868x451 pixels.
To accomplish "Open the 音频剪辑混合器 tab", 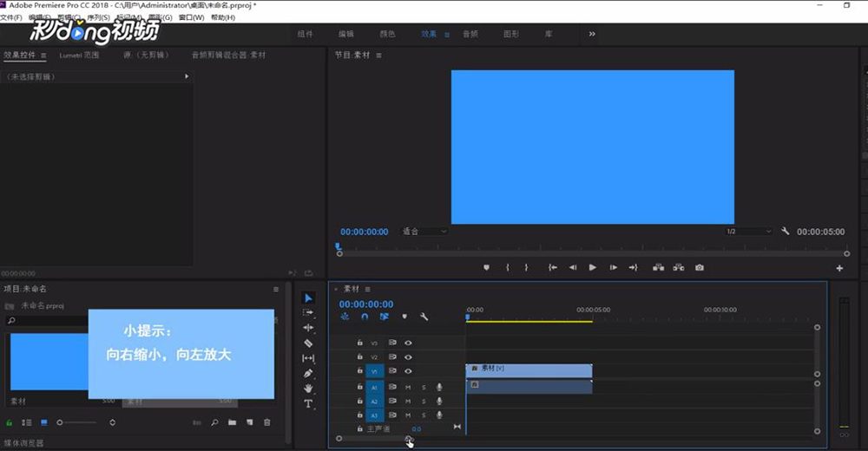I will tap(228, 55).
